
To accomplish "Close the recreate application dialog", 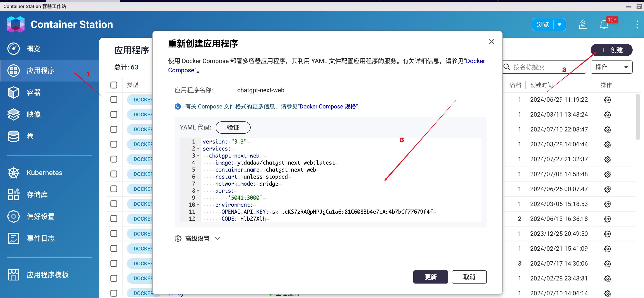I will 491,42.
